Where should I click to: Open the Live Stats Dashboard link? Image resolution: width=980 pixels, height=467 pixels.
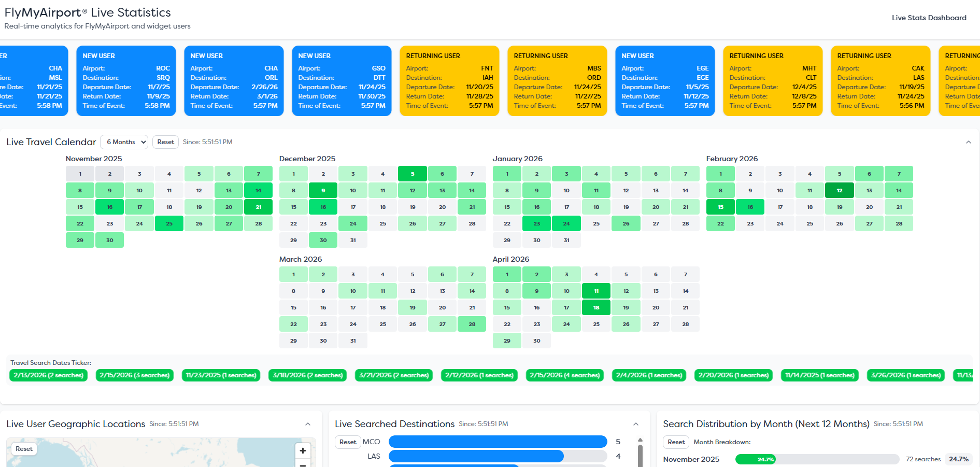point(929,18)
